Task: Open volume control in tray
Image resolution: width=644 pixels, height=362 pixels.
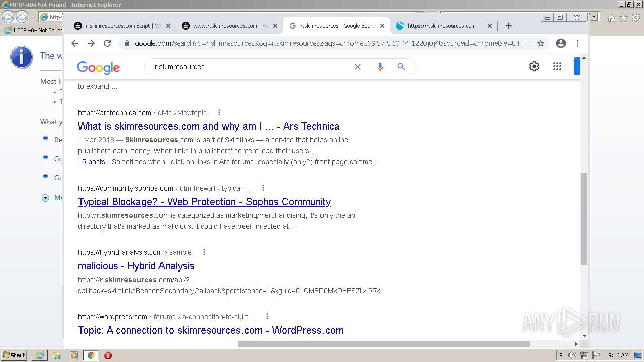Action: (572, 355)
